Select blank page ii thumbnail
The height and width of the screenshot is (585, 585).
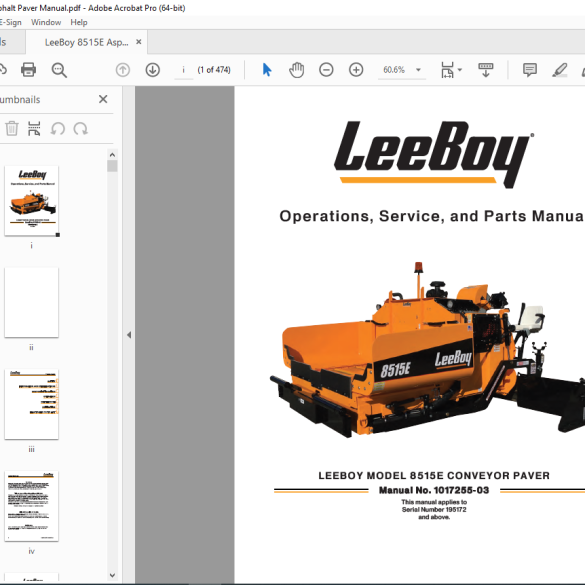coord(32,303)
